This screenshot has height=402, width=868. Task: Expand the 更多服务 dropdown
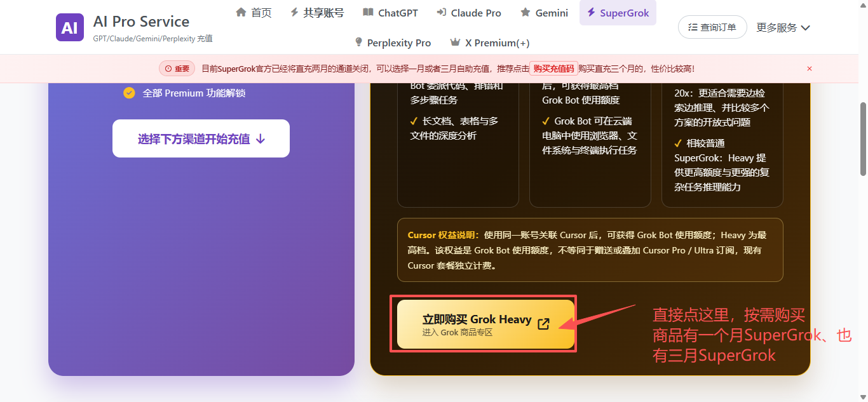point(783,27)
